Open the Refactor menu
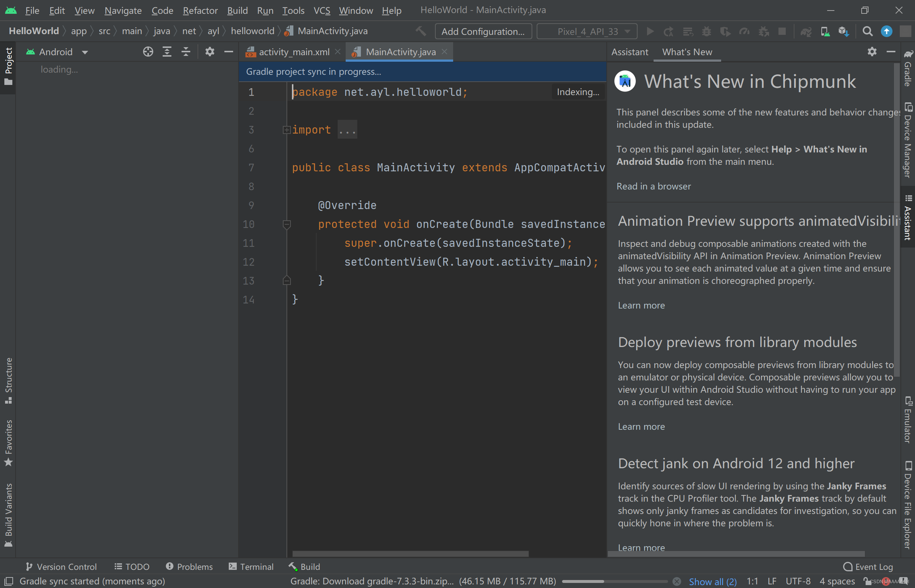This screenshot has width=915, height=588. tap(200, 10)
